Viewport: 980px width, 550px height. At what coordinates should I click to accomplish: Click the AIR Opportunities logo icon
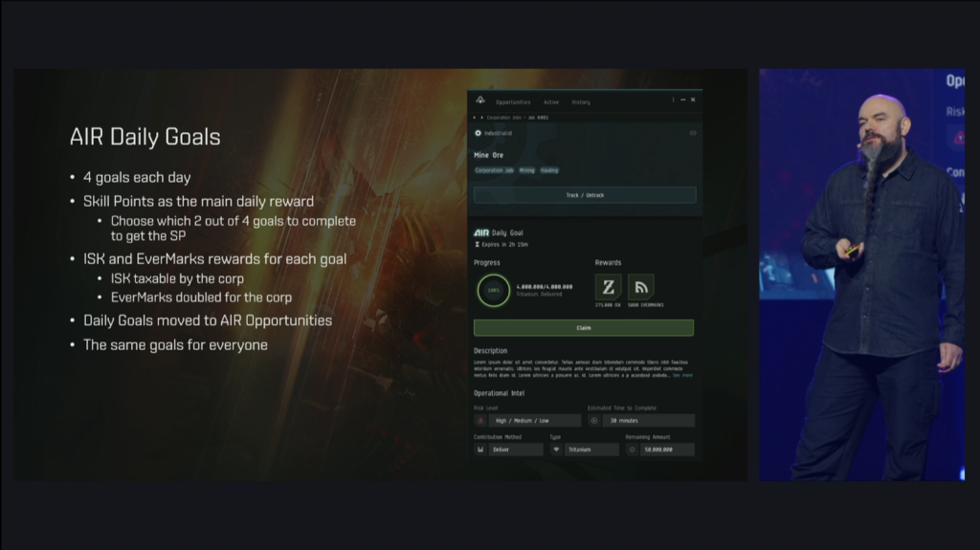click(x=480, y=100)
